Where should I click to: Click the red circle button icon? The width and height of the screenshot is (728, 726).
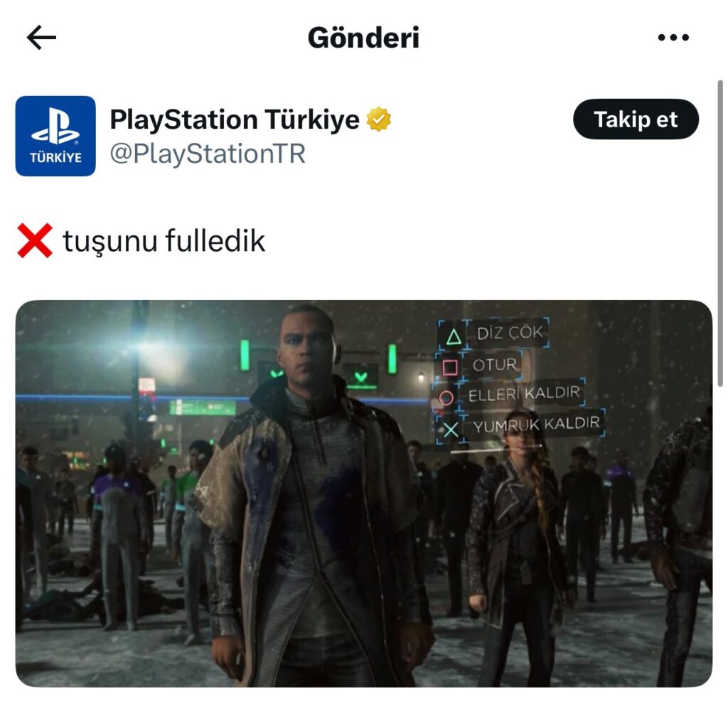click(x=446, y=398)
